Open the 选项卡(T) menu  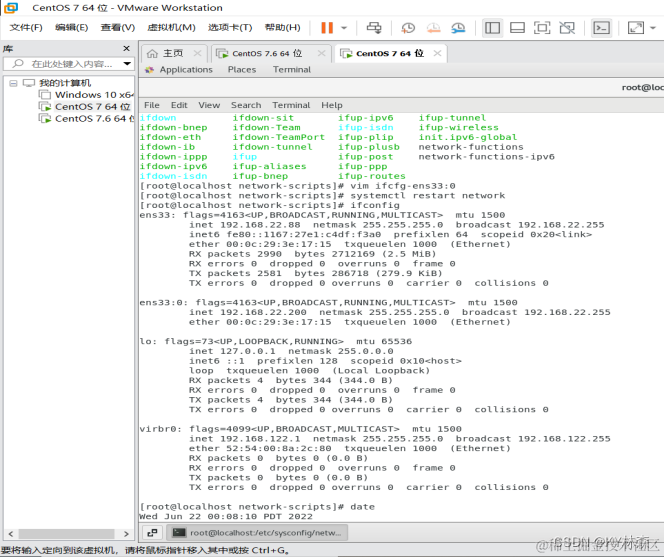point(230,28)
